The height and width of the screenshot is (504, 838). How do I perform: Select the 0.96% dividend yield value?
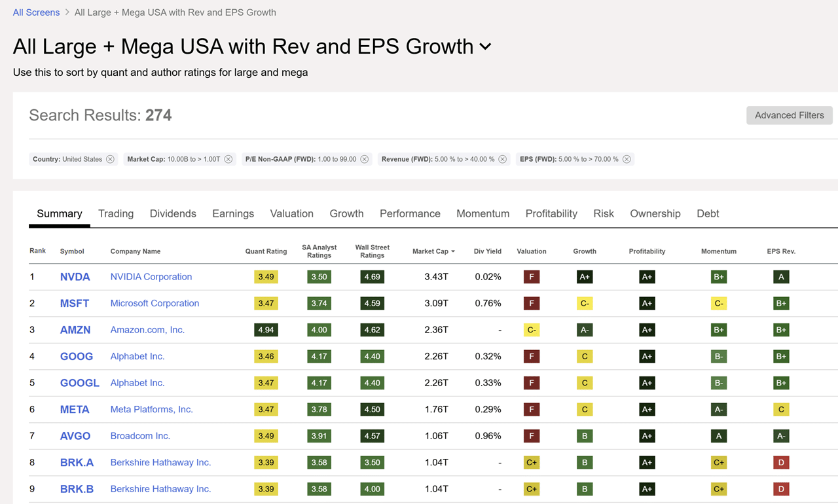coord(488,436)
